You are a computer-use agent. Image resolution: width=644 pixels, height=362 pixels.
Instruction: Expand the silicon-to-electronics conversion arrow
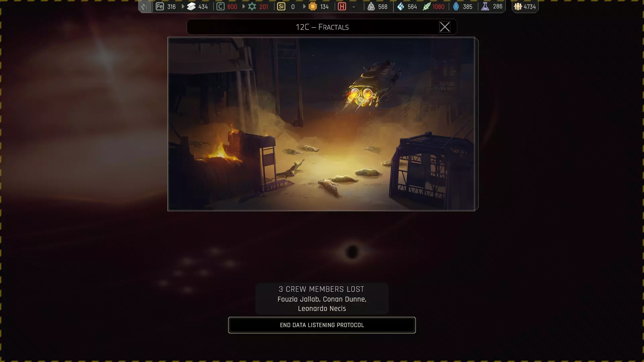coord(304,6)
